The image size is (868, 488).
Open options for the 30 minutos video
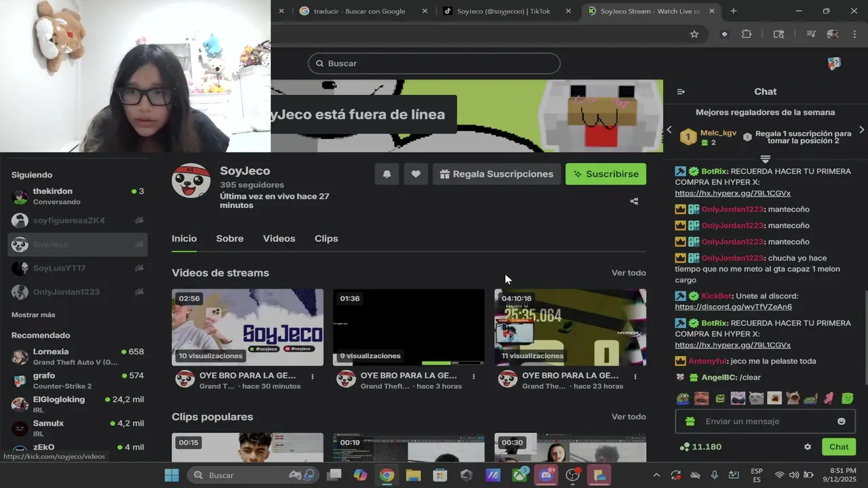313,376
